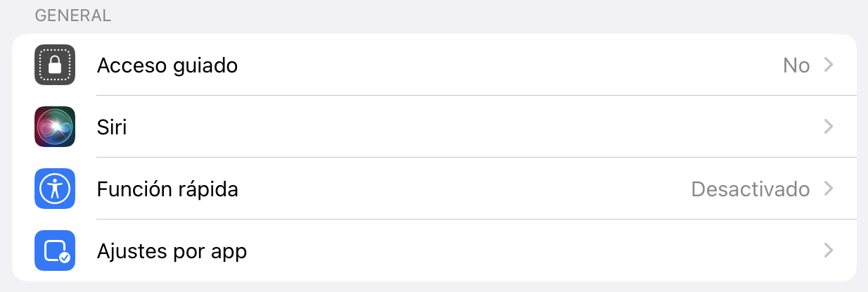Click the "No" status value
Screen dimensions: 868x292
[x=796, y=65]
